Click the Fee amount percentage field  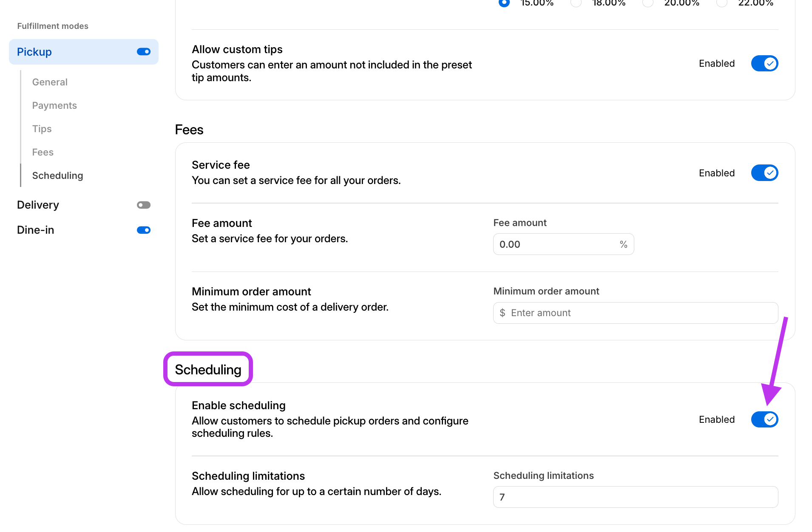(x=557, y=244)
